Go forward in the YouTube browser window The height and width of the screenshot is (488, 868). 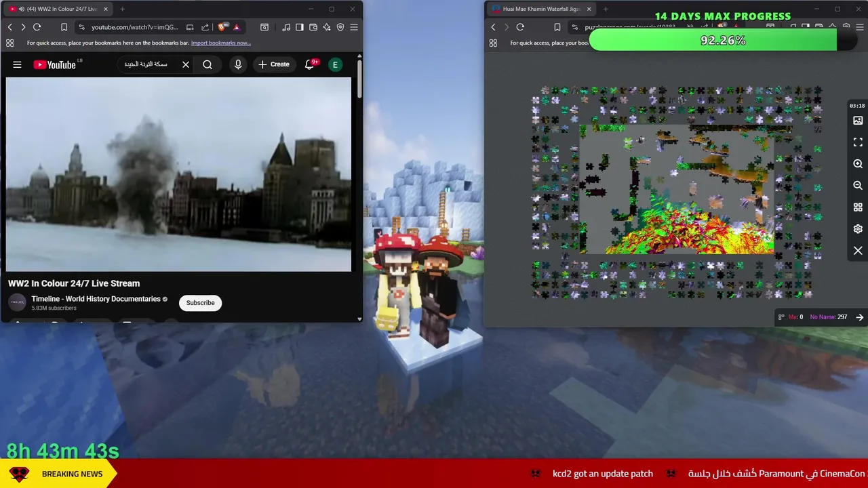coord(23,27)
